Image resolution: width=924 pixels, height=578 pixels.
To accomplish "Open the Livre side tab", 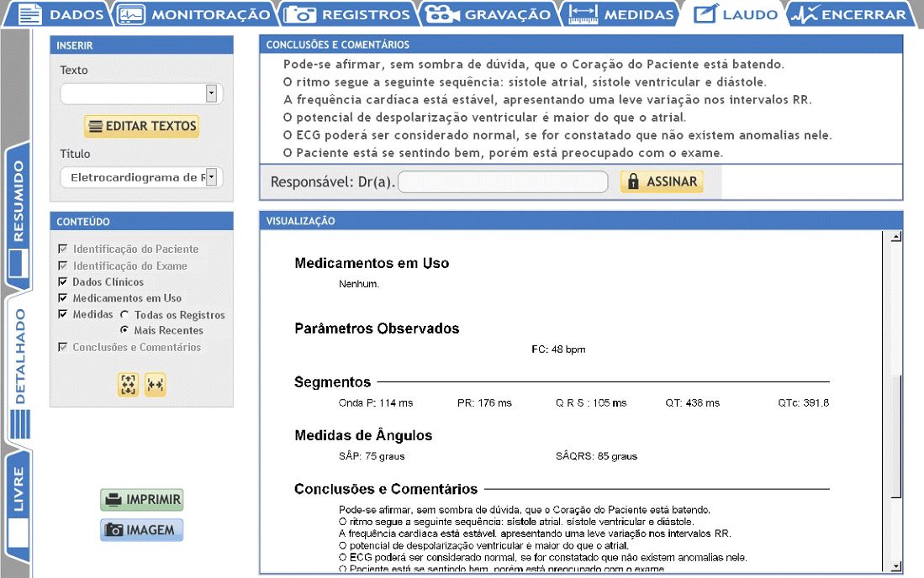I will (x=18, y=500).
